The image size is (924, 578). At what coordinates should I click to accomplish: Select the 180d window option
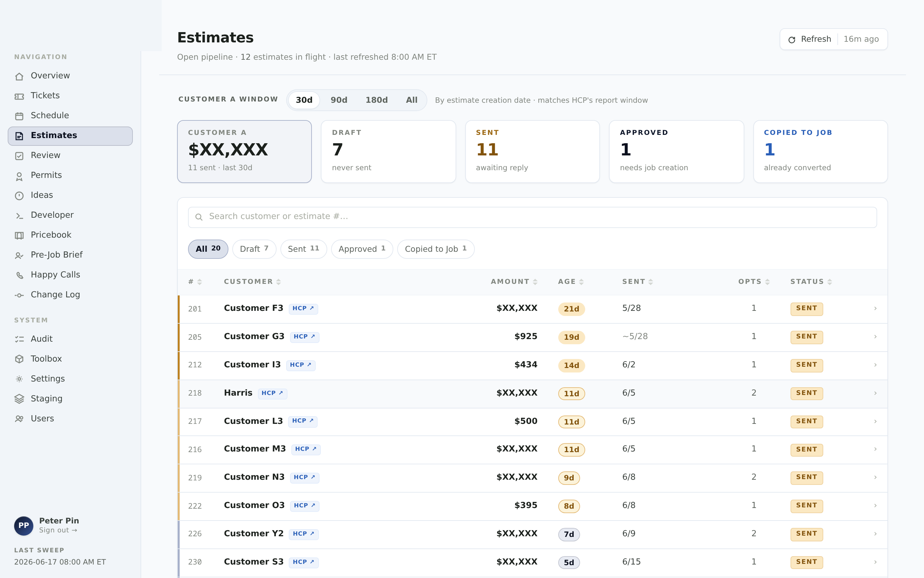pyautogui.click(x=376, y=100)
